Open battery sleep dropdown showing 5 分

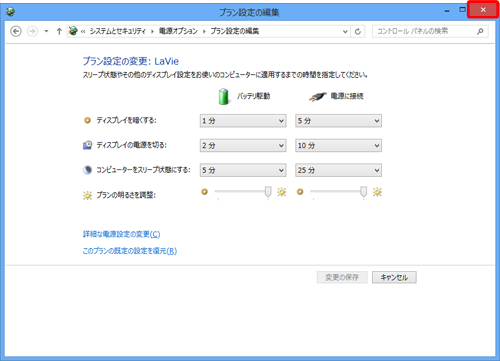[x=243, y=170]
